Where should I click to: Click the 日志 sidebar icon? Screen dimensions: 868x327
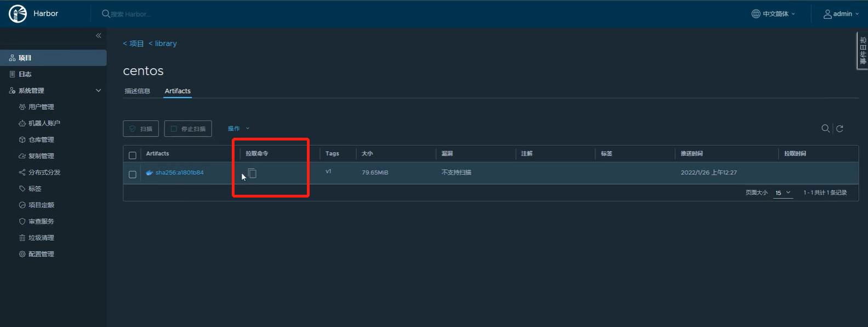(x=12, y=74)
